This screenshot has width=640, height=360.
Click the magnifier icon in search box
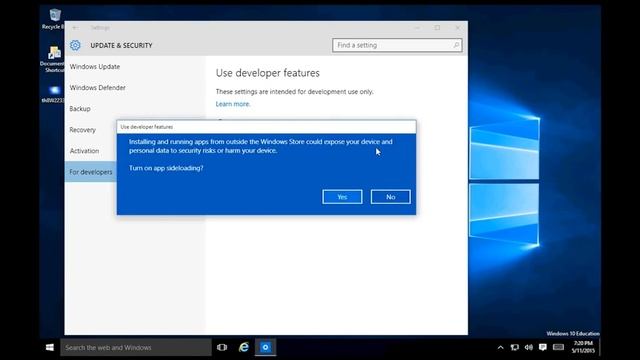[456, 45]
